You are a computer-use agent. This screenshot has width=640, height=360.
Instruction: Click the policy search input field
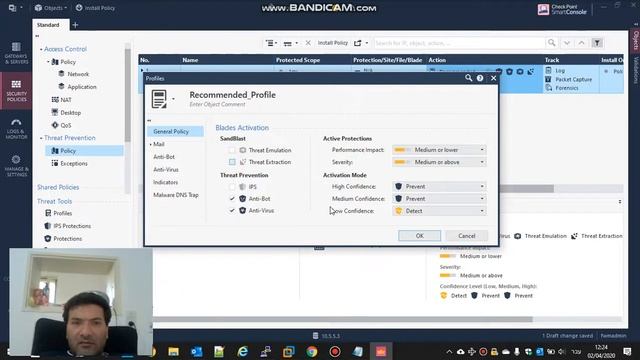coord(459,43)
